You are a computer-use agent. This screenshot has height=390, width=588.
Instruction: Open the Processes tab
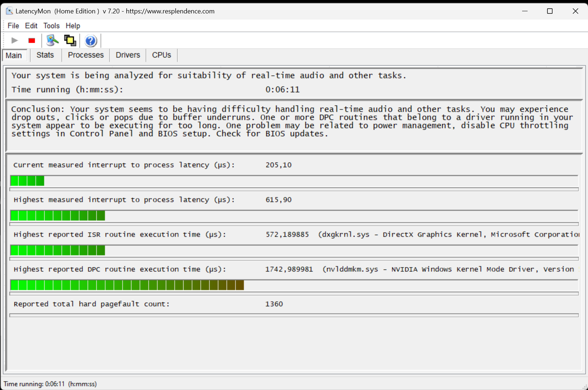86,55
